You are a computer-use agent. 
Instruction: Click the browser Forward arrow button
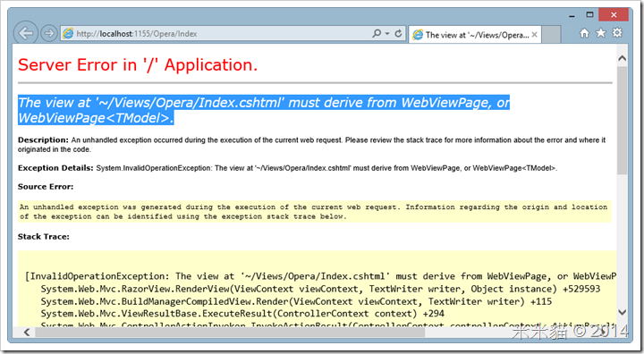(x=49, y=33)
